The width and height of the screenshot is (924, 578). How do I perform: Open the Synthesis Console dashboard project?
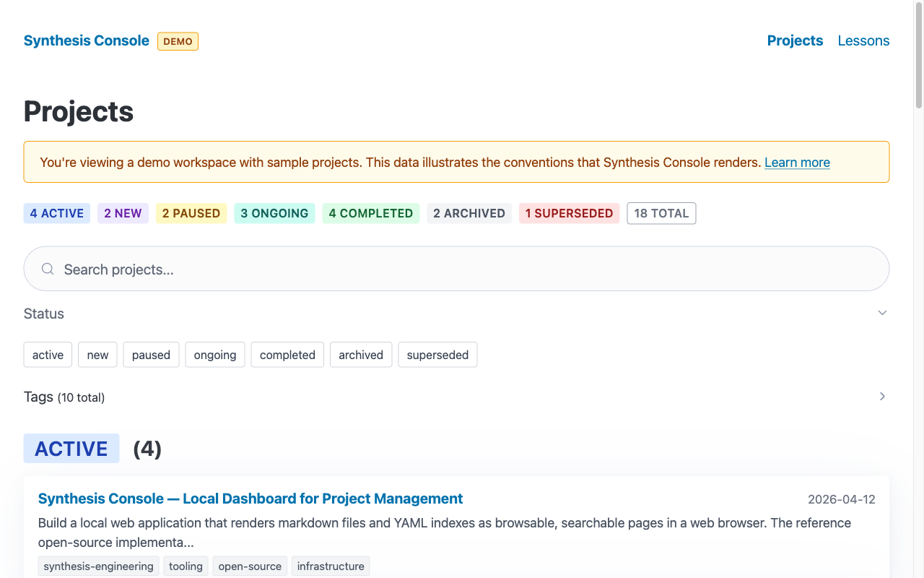[250, 499]
